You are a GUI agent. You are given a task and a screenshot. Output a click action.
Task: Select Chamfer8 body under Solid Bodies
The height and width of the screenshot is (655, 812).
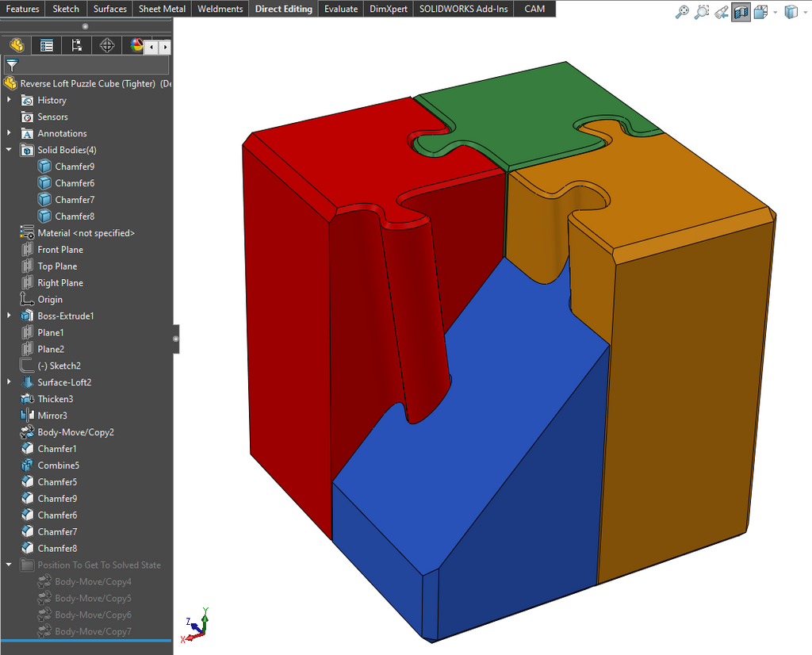click(x=67, y=216)
